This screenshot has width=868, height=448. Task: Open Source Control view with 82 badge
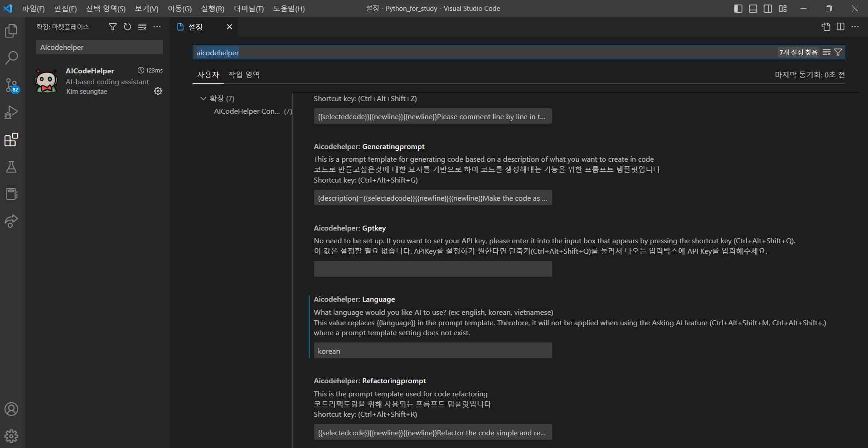[x=11, y=85]
